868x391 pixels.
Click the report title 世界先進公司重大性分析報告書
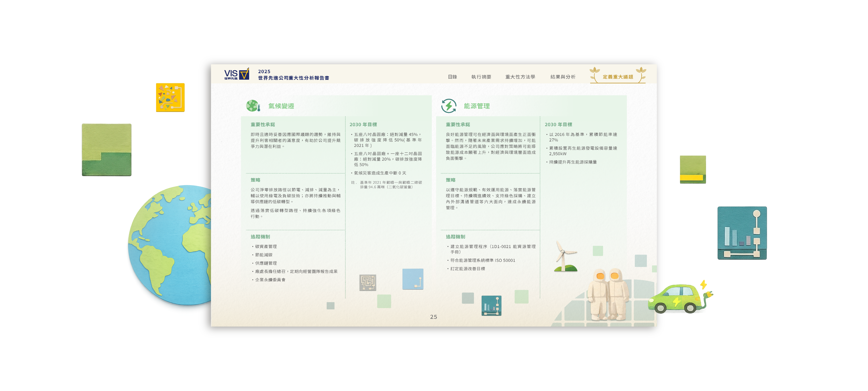pyautogui.click(x=294, y=78)
